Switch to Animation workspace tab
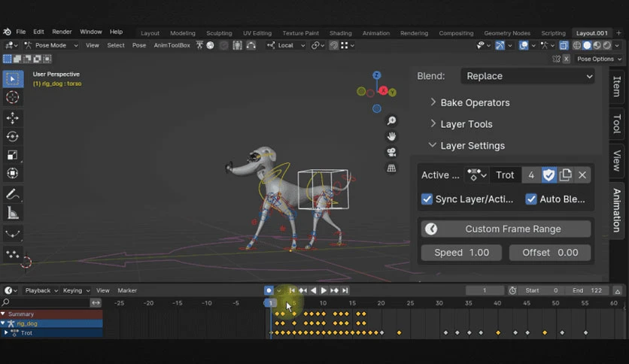Image resolution: width=629 pixels, height=364 pixels. point(376,33)
